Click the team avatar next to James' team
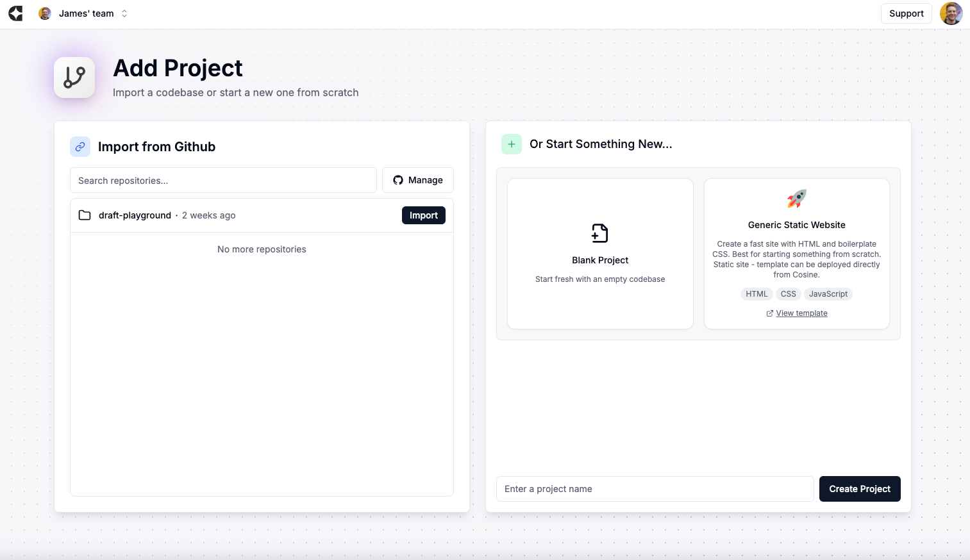The width and height of the screenshot is (970, 560). click(45, 13)
